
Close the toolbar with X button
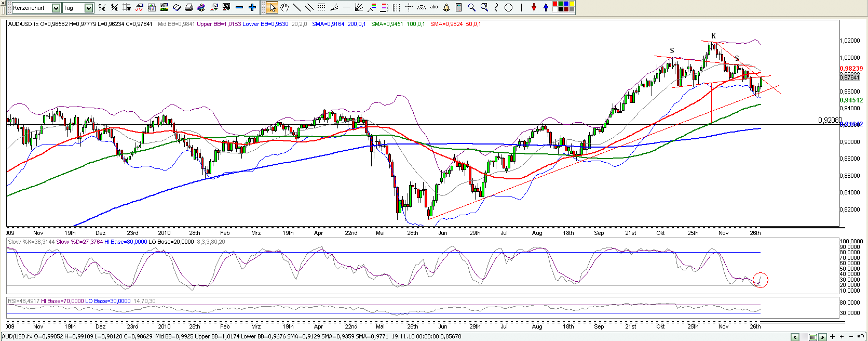point(4,3)
